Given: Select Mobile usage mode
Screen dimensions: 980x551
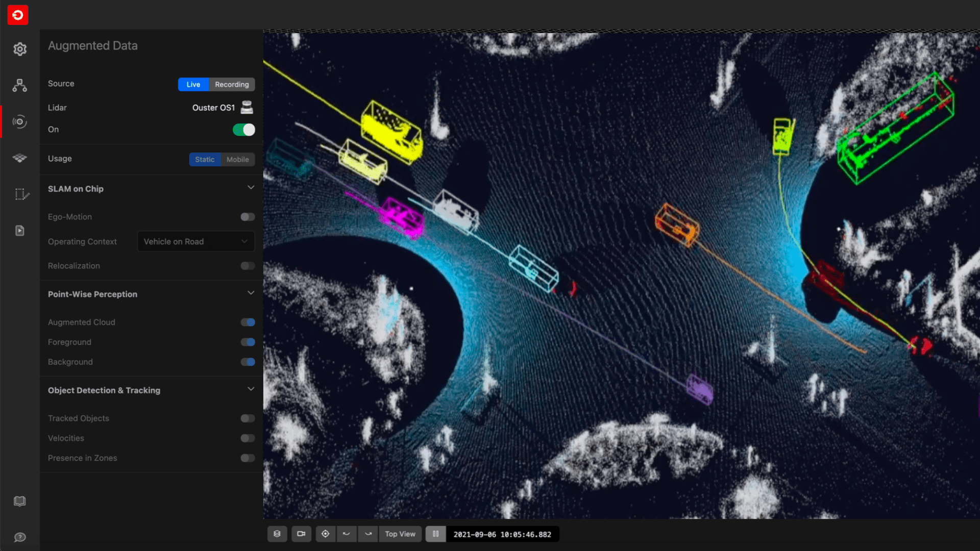Looking at the screenshot, I should point(237,159).
